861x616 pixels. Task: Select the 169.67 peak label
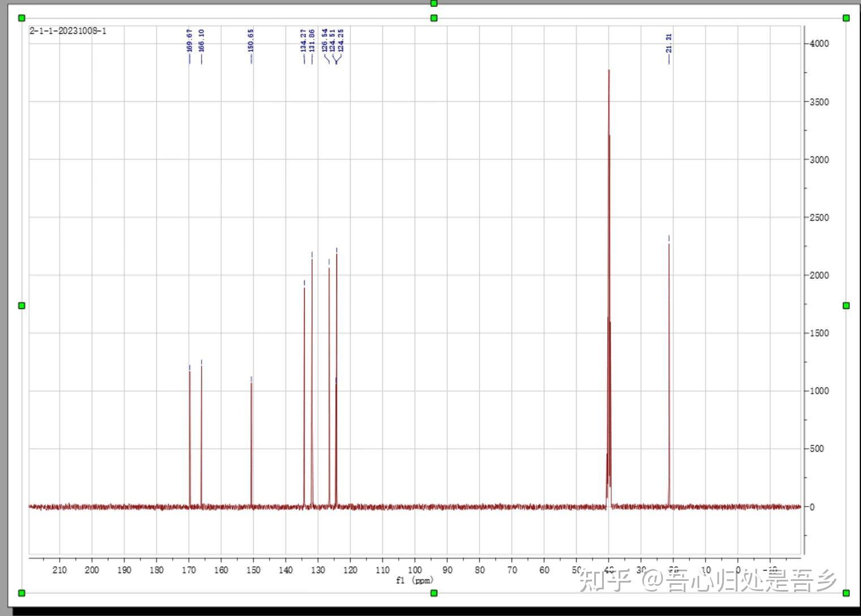coord(190,40)
